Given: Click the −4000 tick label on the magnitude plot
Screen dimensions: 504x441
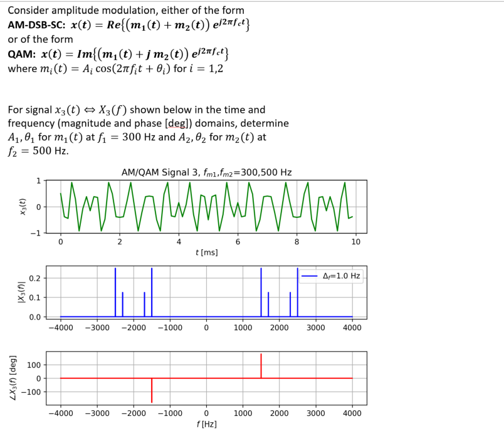Looking at the screenshot, I should pos(60,327).
